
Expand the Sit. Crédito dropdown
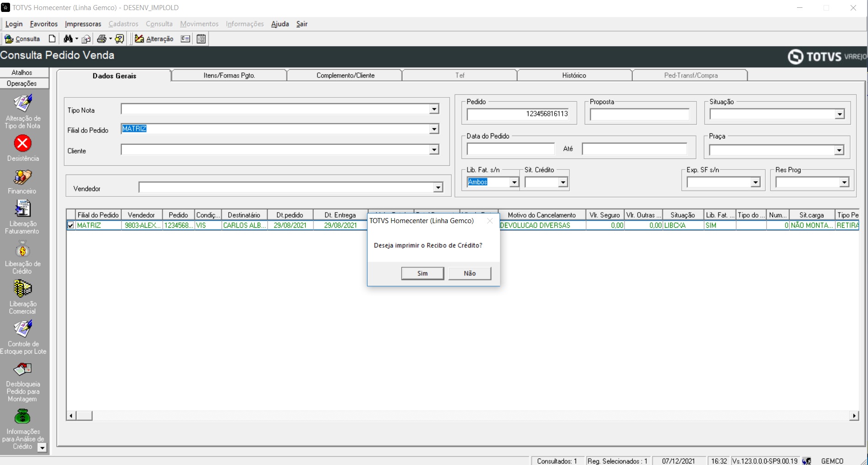click(x=563, y=182)
